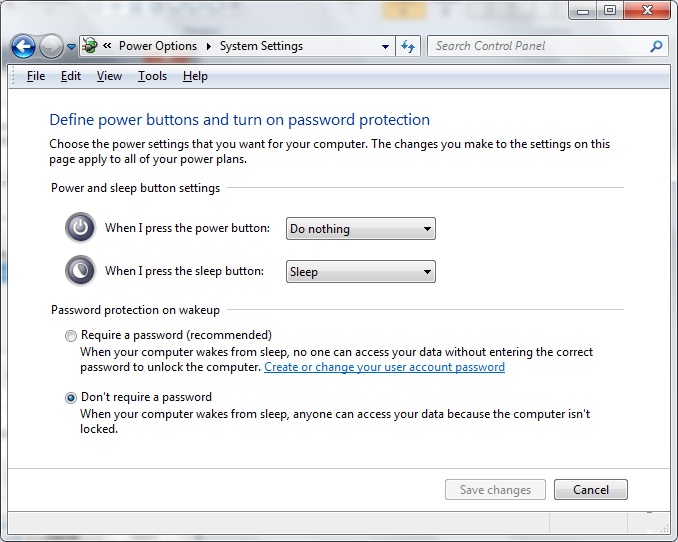Viewport: 678px width, 542px height.
Task: Open the Tools menu
Action: point(152,76)
